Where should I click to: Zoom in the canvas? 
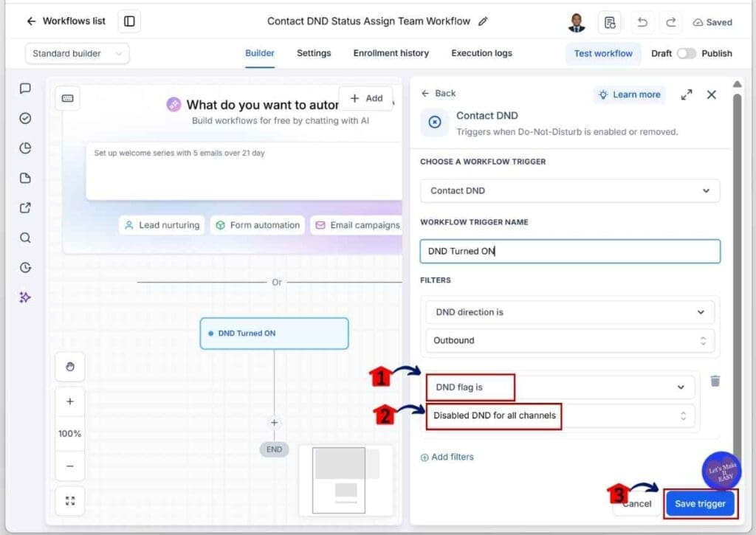(x=70, y=401)
